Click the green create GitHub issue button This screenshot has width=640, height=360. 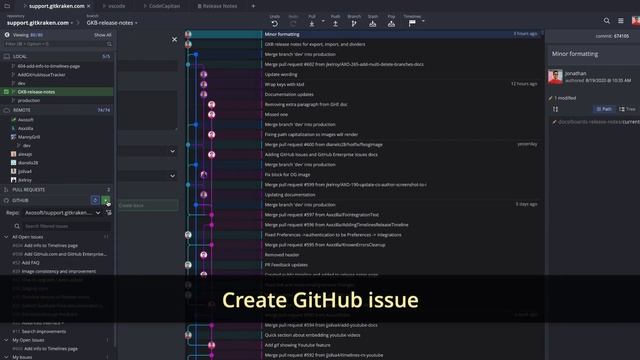(x=106, y=200)
